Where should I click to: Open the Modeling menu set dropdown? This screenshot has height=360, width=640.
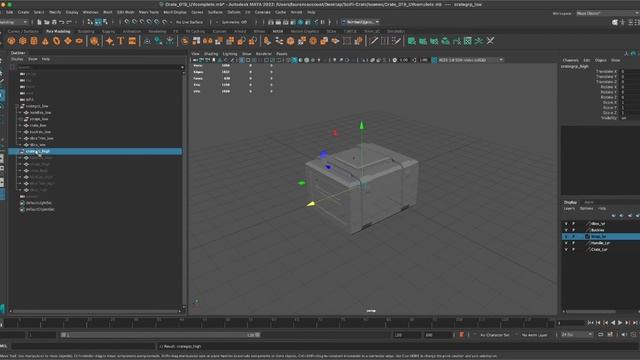tap(14, 22)
